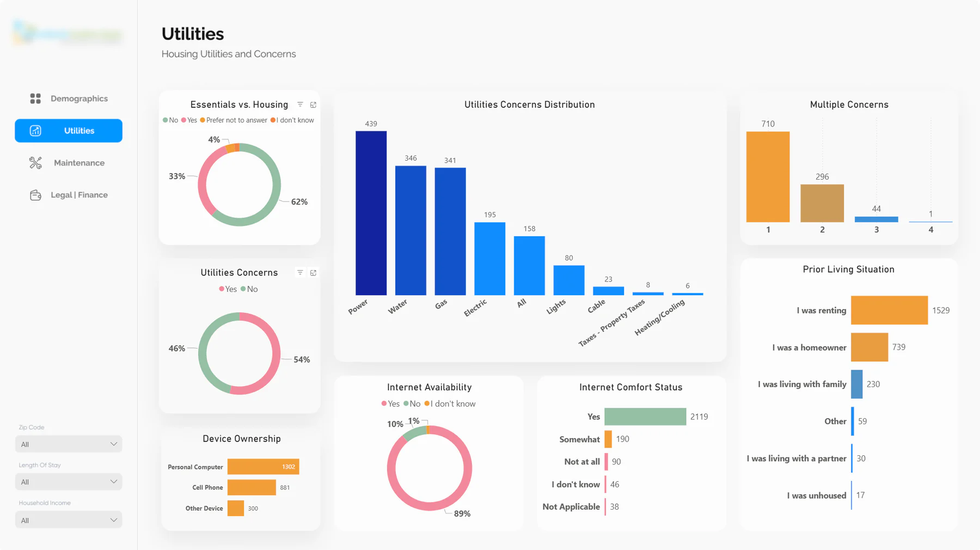Select the Electric bar with value 195
Screen dimensions: 980x550
pos(490,259)
